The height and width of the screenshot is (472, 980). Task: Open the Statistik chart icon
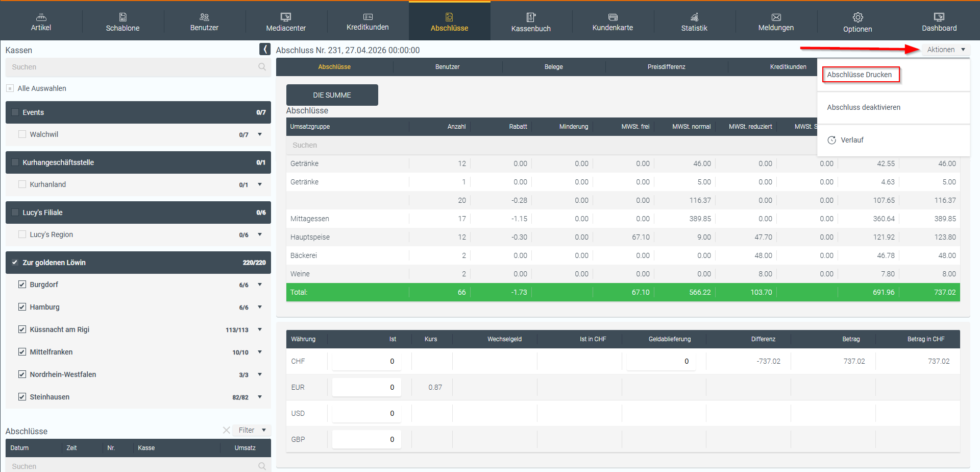pos(694,17)
